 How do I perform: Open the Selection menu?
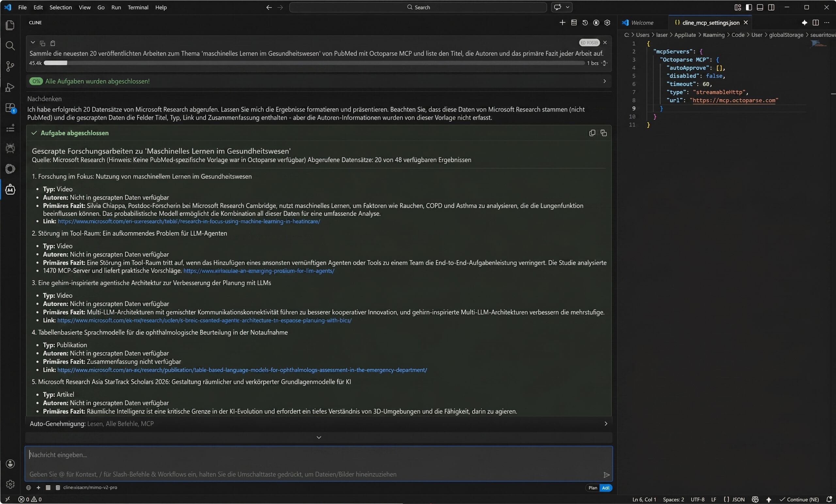tap(60, 7)
